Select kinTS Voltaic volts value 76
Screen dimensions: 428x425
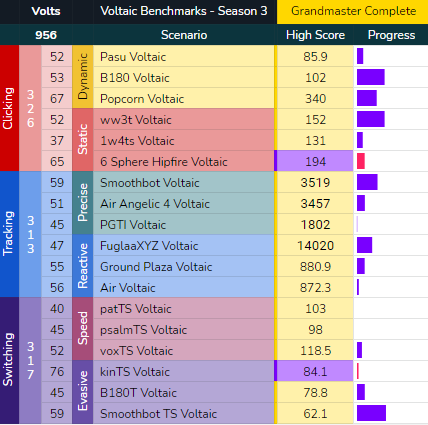pyautogui.click(x=57, y=372)
